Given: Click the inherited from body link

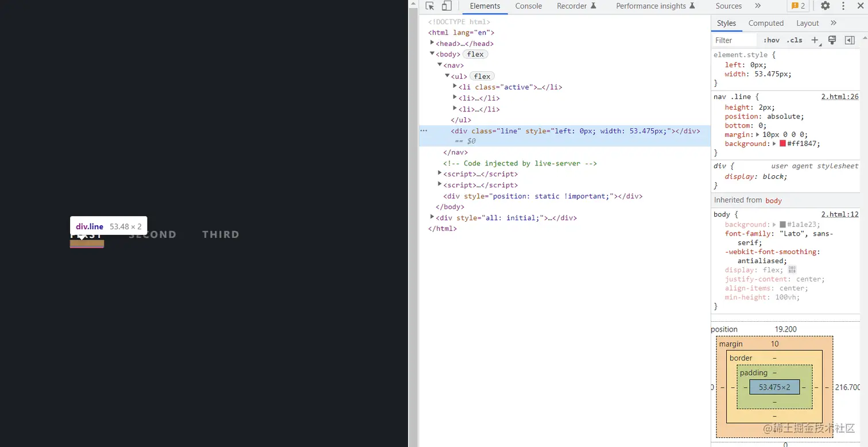Looking at the screenshot, I should pos(774,201).
